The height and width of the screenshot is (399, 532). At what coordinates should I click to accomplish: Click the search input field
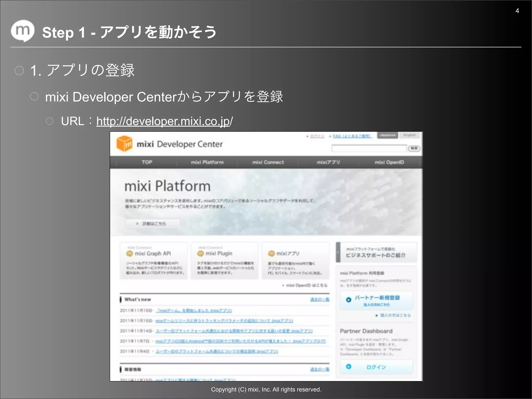click(369, 148)
